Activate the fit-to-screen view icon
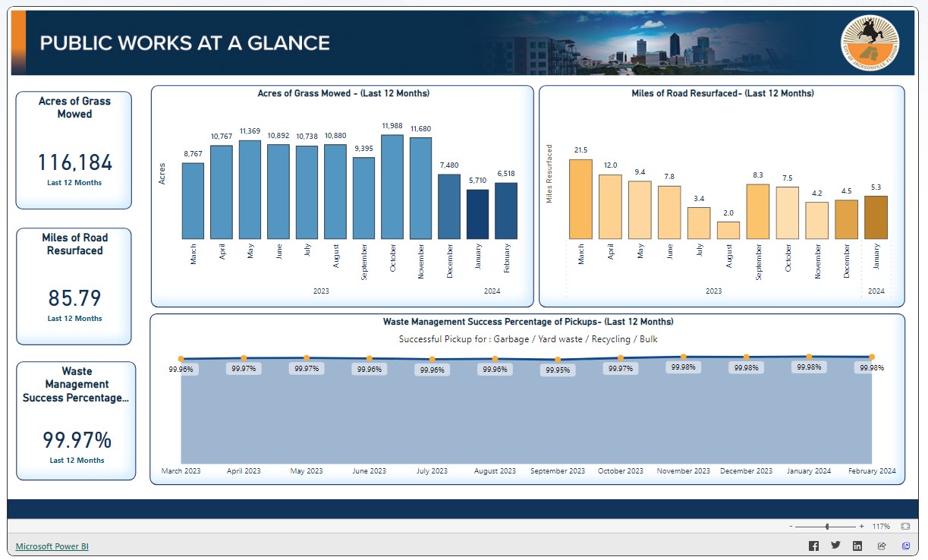 coord(904,524)
